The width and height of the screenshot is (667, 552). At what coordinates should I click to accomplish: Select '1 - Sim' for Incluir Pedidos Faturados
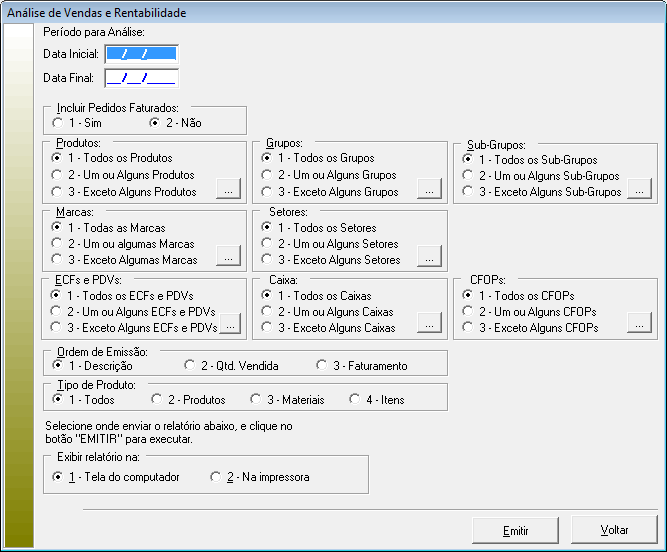click(x=58, y=123)
